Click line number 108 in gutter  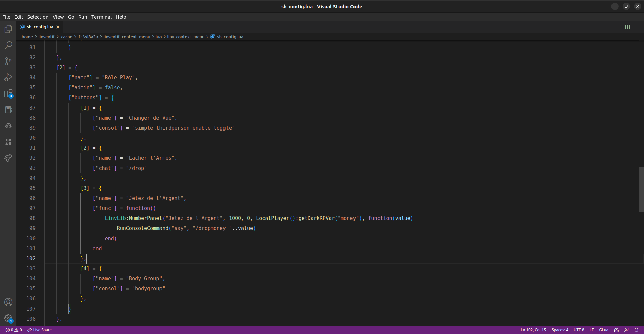[x=31, y=319]
